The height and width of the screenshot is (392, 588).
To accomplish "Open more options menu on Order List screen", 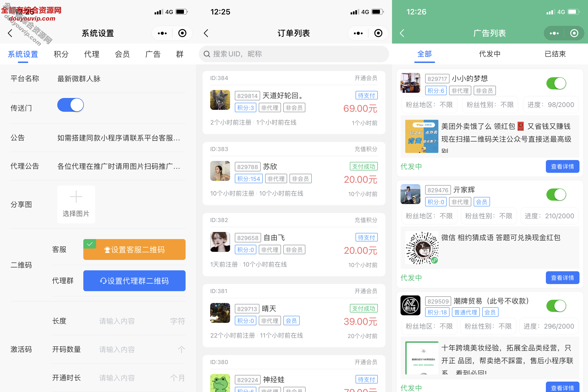I will click(358, 33).
